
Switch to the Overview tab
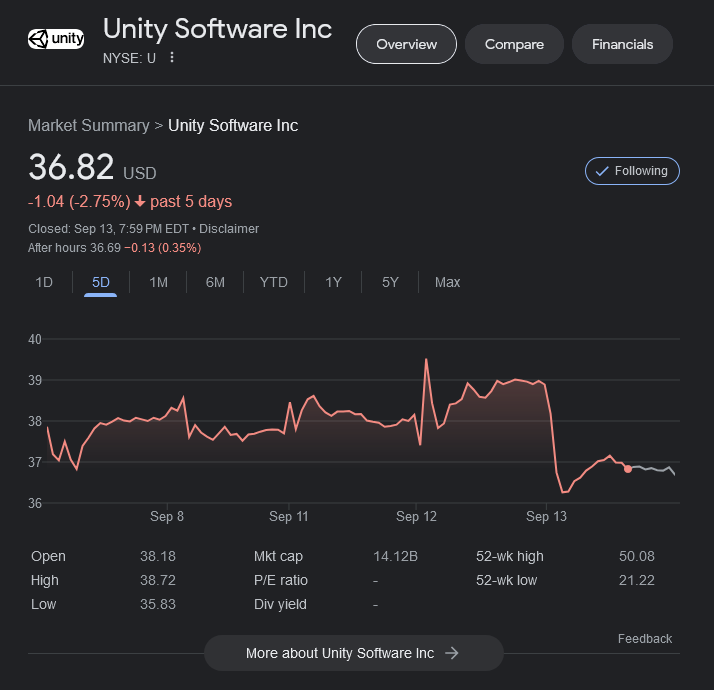406,44
